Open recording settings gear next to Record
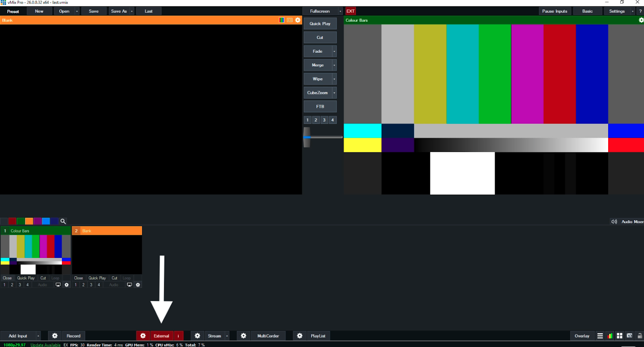644x347 pixels. pos(55,336)
